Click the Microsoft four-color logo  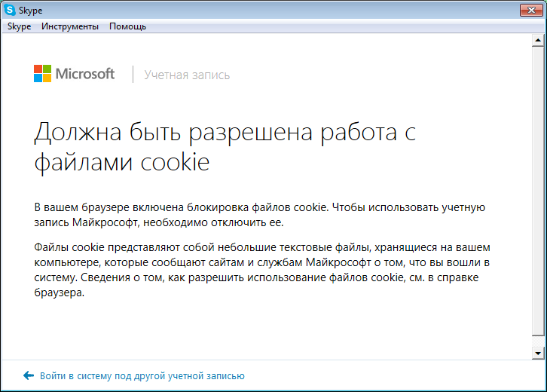tap(42, 74)
